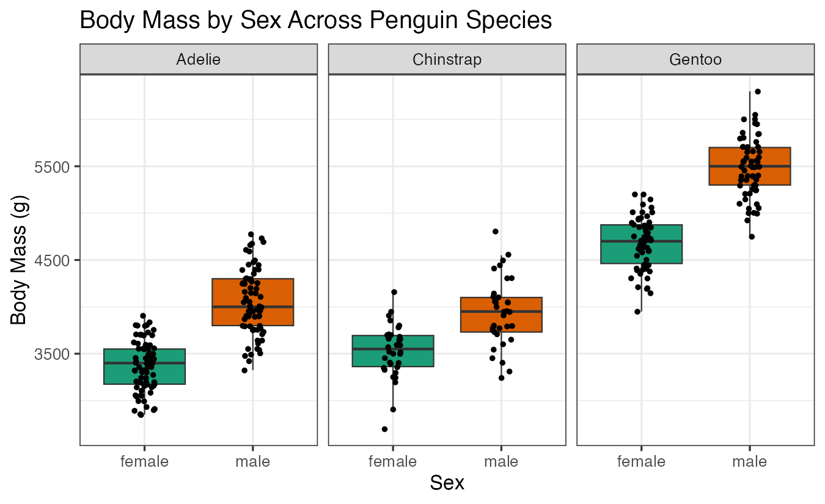Select the "male" axis label under Gentoo panel
825x504 pixels.
click(750, 461)
